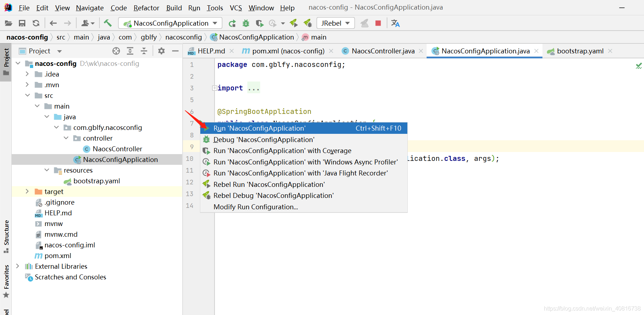The width and height of the screenshot is (644, 315).
Task: Open the Project view selector dropdown arrow
Action: tap(60, 51)
